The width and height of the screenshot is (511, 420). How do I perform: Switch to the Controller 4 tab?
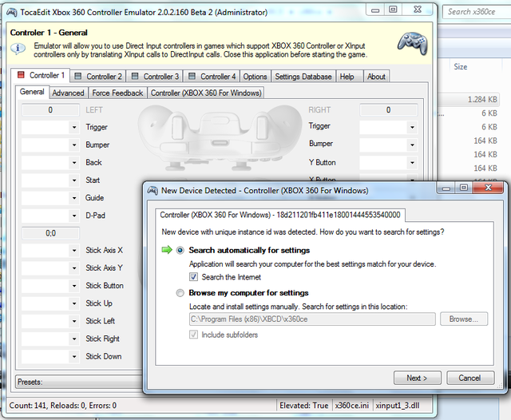(x=212, y=76)
